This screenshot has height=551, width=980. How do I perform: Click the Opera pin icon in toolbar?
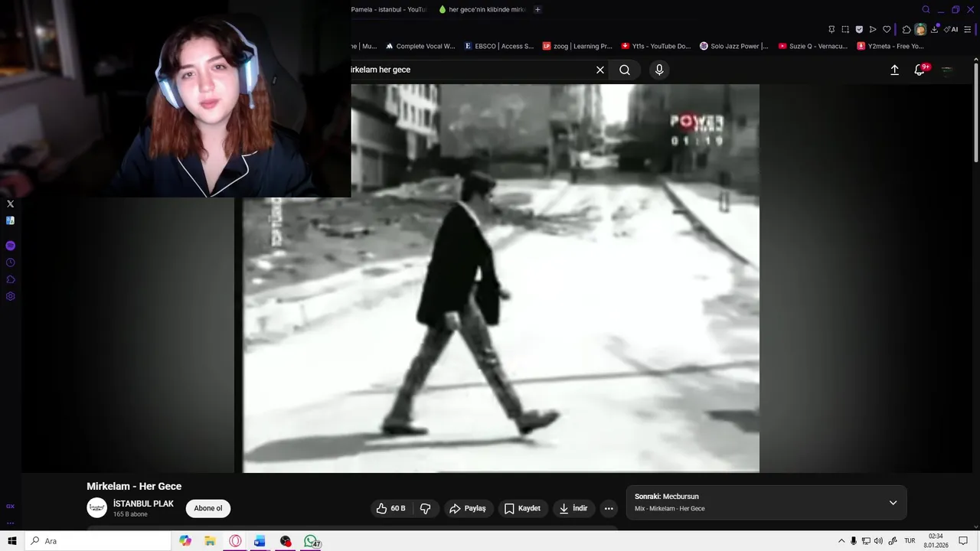click(831, 29)
